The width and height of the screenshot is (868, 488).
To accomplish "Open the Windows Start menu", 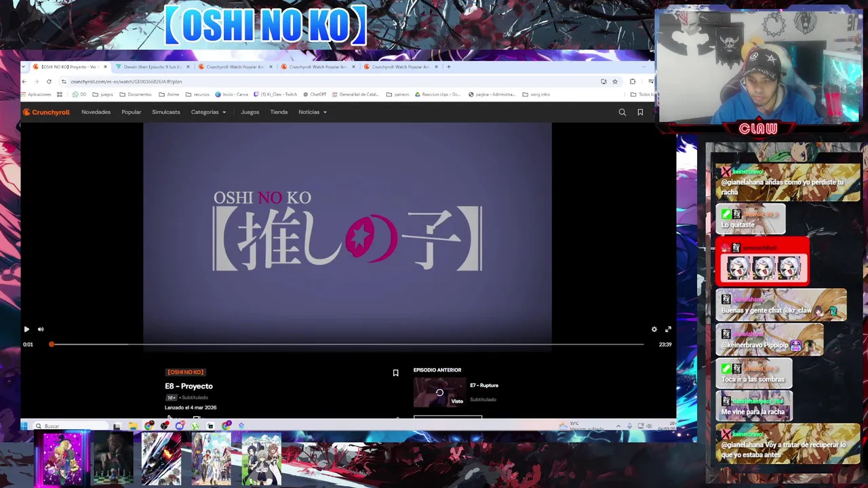I will 25,426.
